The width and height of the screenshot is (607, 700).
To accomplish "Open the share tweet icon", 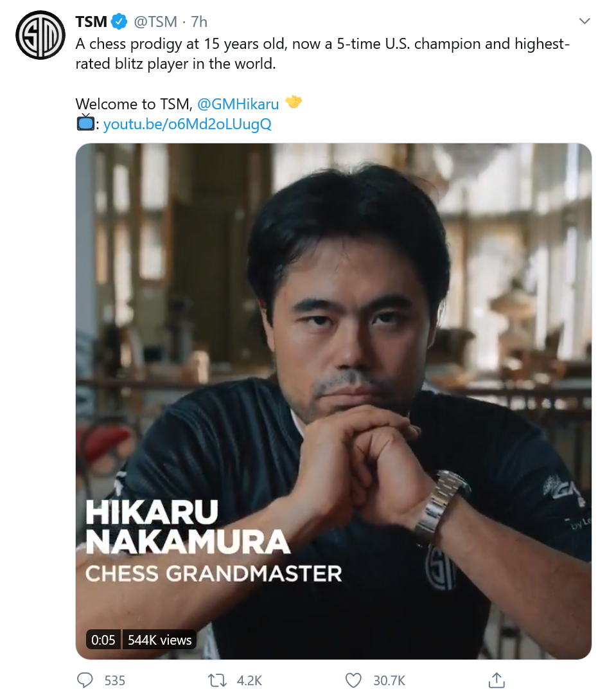I will coord(496,680).
